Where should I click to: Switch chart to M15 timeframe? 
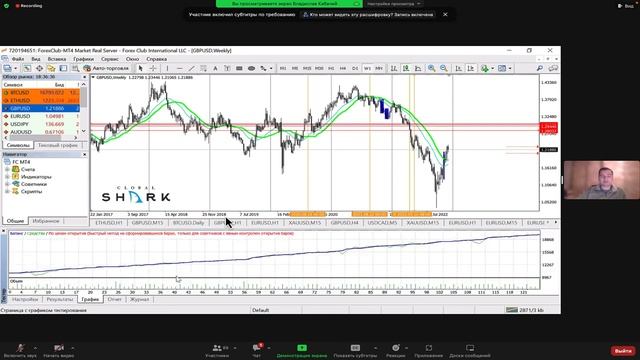(x=307, y=68)
